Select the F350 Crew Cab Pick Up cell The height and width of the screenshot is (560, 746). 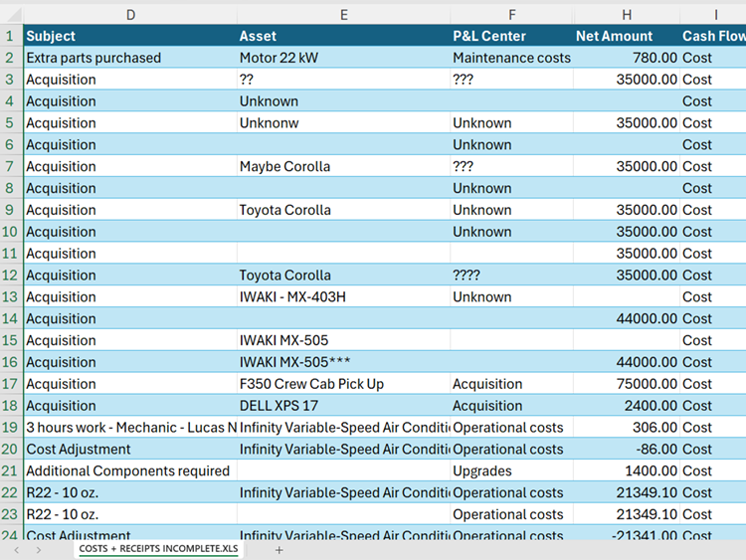tap(343, 384)
